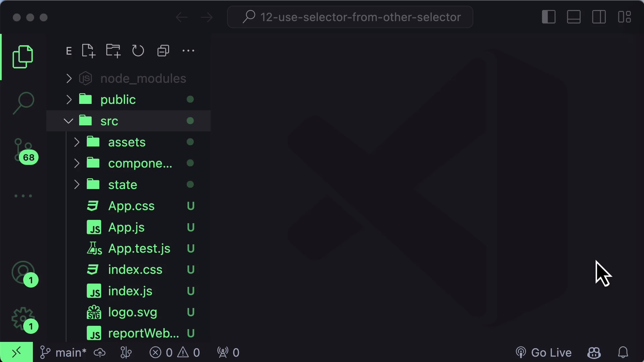The width and height of the screenshot is (644, 362).
Task: Click the main* branch in status bar
Action: [63, 353]
